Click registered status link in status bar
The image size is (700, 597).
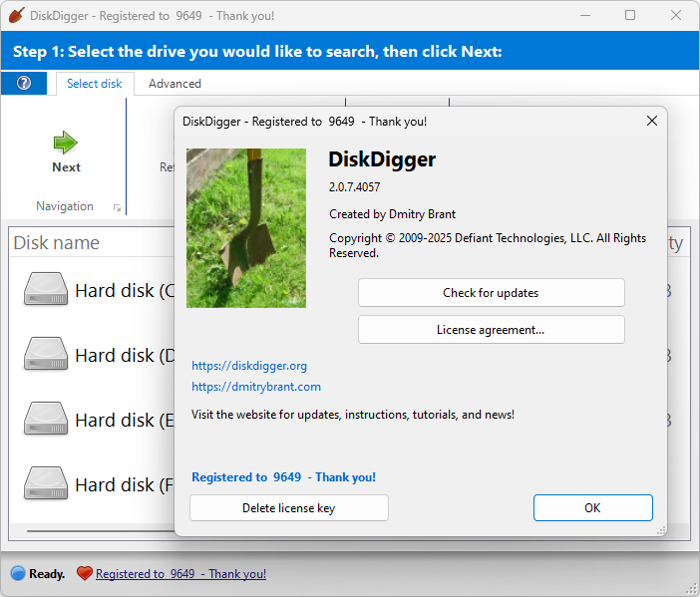(180, 574)
